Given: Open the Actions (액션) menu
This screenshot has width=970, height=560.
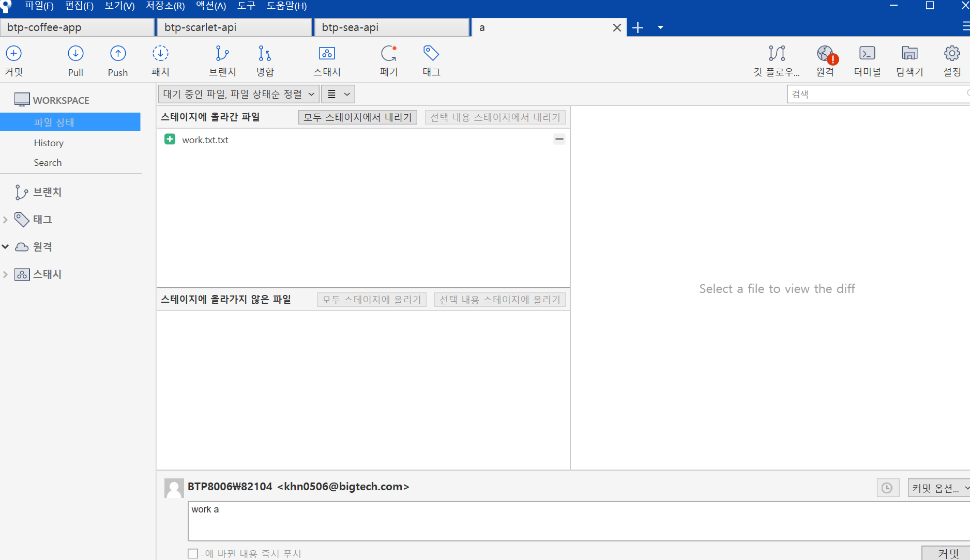Looking at the screenshot, I should tap(211, 6).
